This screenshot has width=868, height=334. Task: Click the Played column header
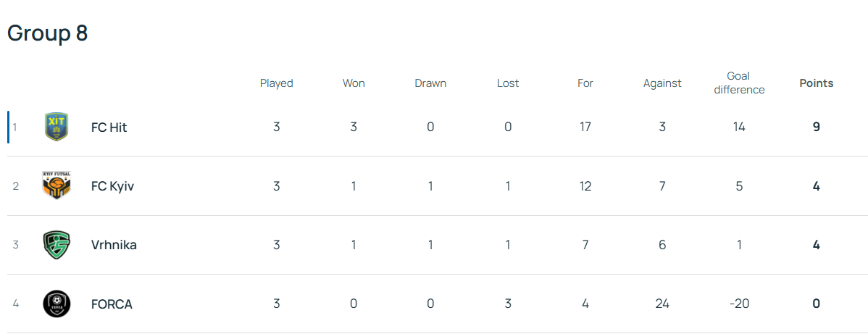[276, 83]
